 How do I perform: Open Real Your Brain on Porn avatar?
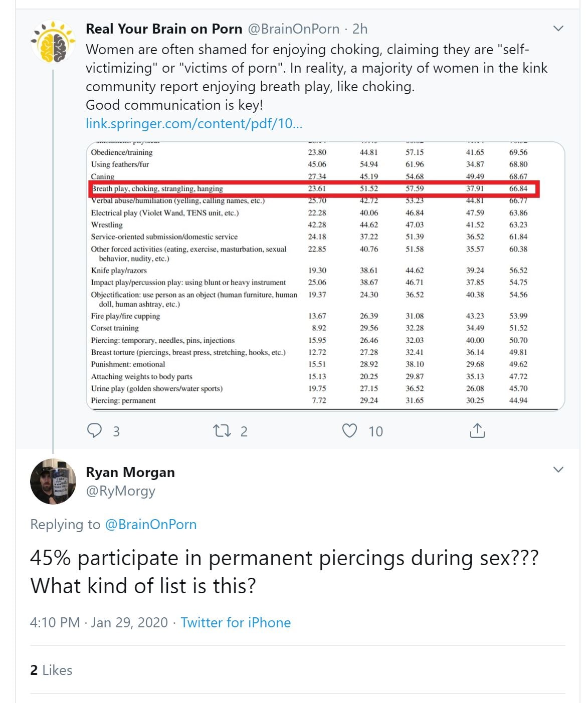coord(53,42)
